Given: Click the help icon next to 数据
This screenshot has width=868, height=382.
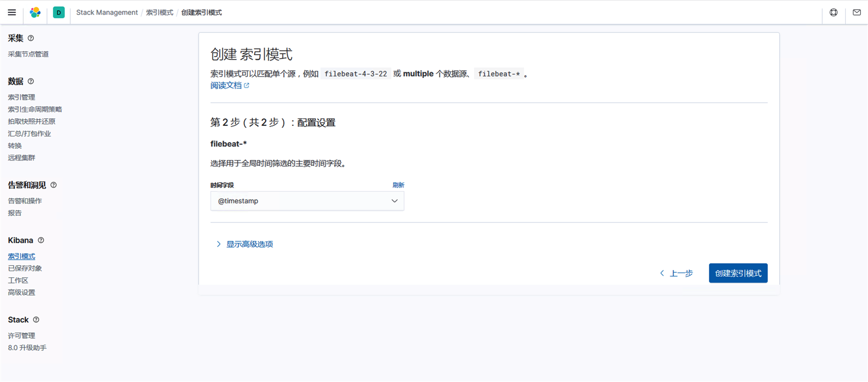Looking at the screenshot, I should point(31,81).
